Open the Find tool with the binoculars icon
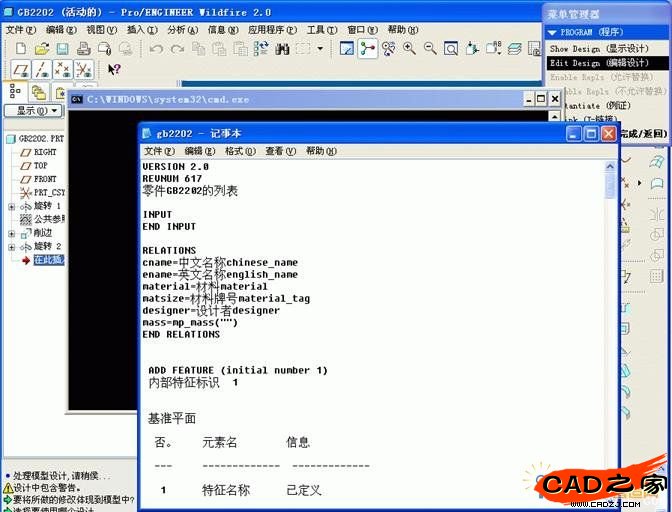The image size is (672, 512). (282, 48)
